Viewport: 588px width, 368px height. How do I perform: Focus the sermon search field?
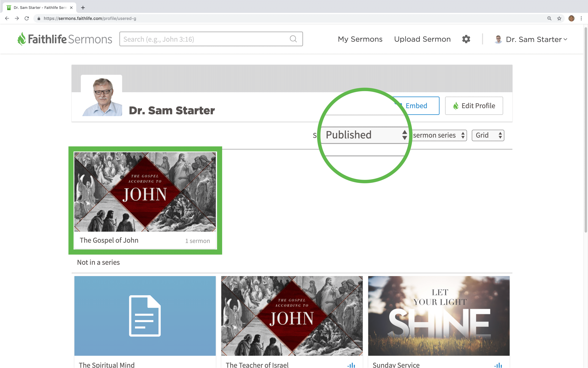pos(211,39)
